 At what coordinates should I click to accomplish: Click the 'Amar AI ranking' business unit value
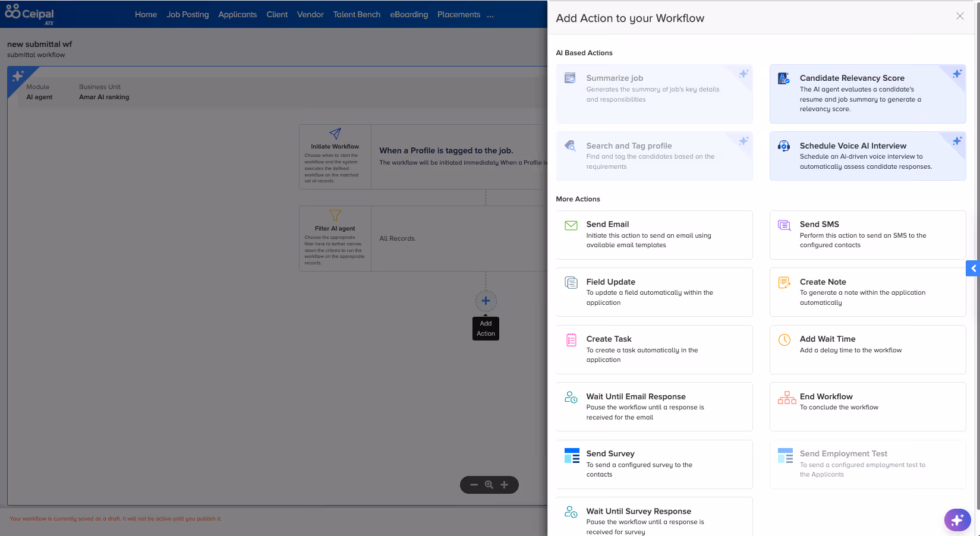point(104,97)
